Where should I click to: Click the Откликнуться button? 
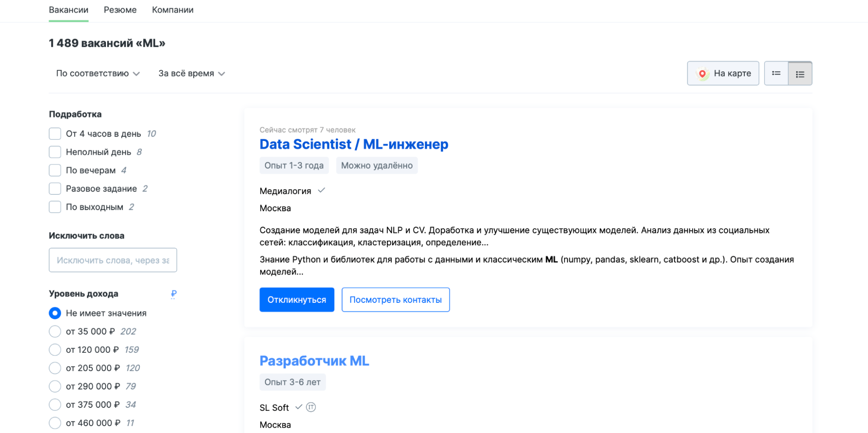[297, 299]
